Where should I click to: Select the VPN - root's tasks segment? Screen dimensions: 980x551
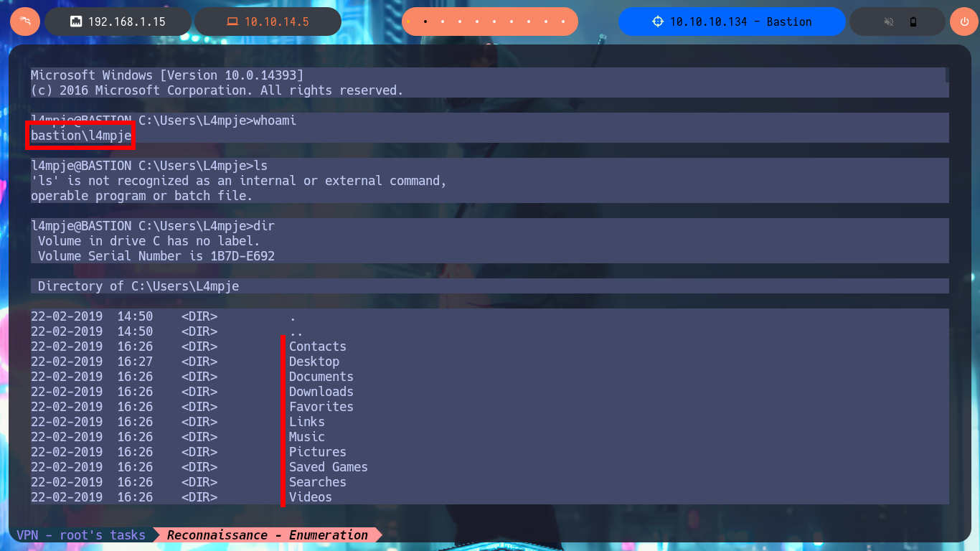pyautogui.click(x=81, y=535)
